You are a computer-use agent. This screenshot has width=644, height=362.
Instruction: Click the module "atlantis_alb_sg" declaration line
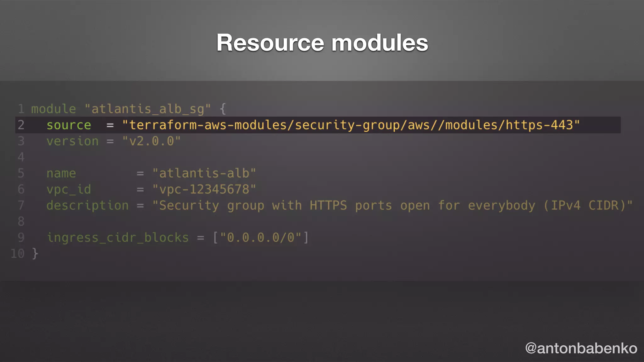click(x=129, y=109)
